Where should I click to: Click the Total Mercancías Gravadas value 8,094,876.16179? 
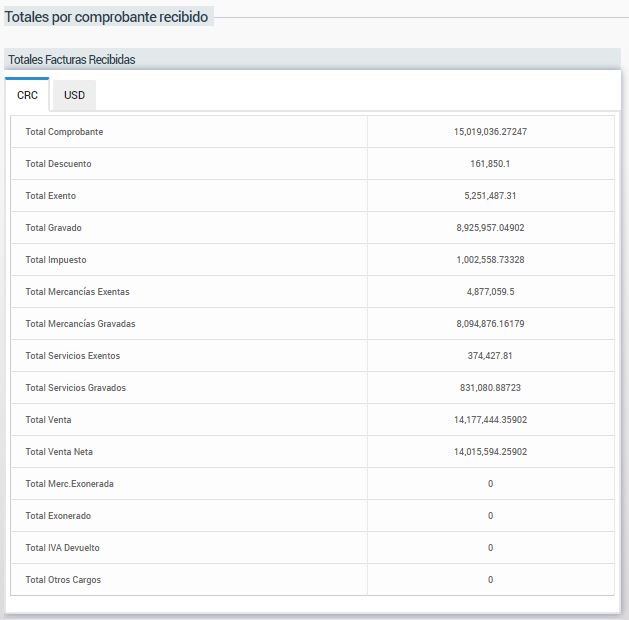click(490, 324)
